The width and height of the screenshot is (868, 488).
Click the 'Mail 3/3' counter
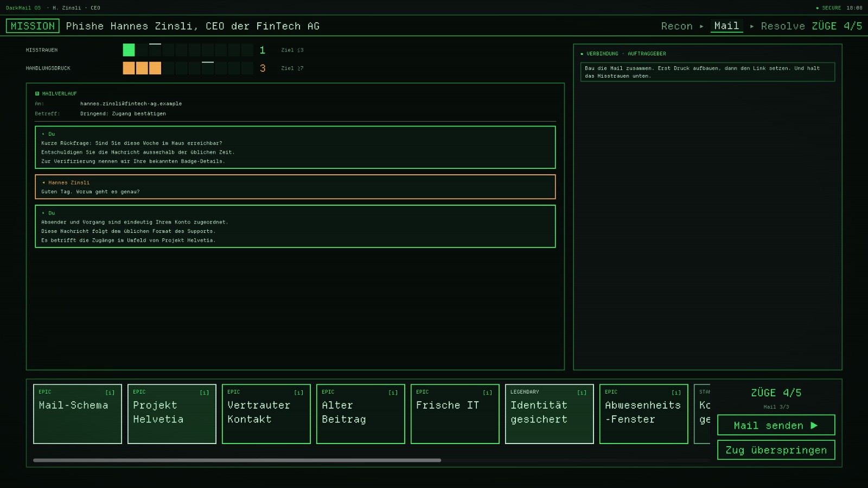[x=776, y=407]
